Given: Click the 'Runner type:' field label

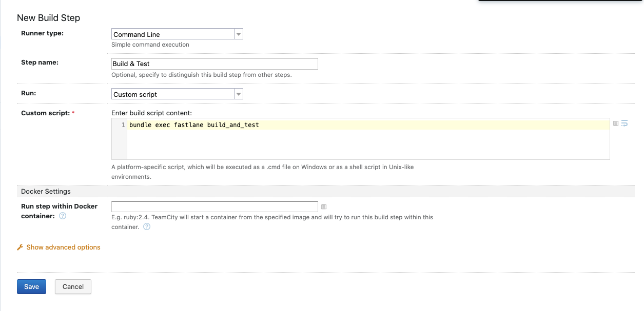Looking at the screenshot, I should coord(42,33).
